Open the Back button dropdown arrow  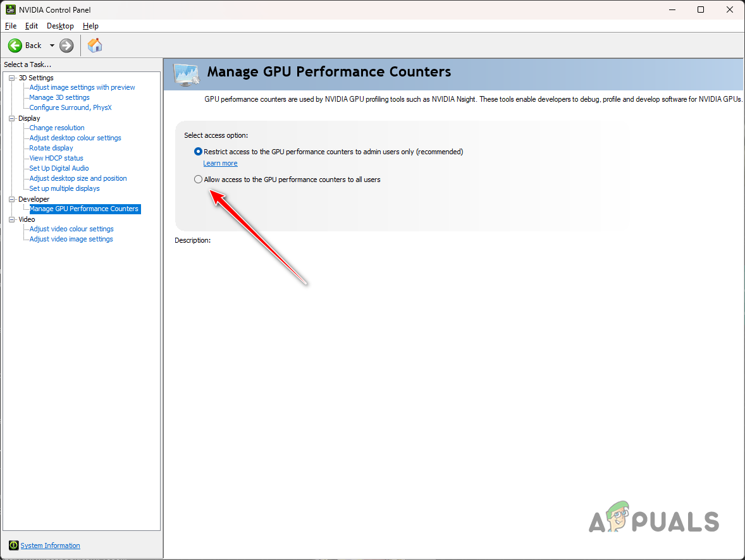(52, 45)
